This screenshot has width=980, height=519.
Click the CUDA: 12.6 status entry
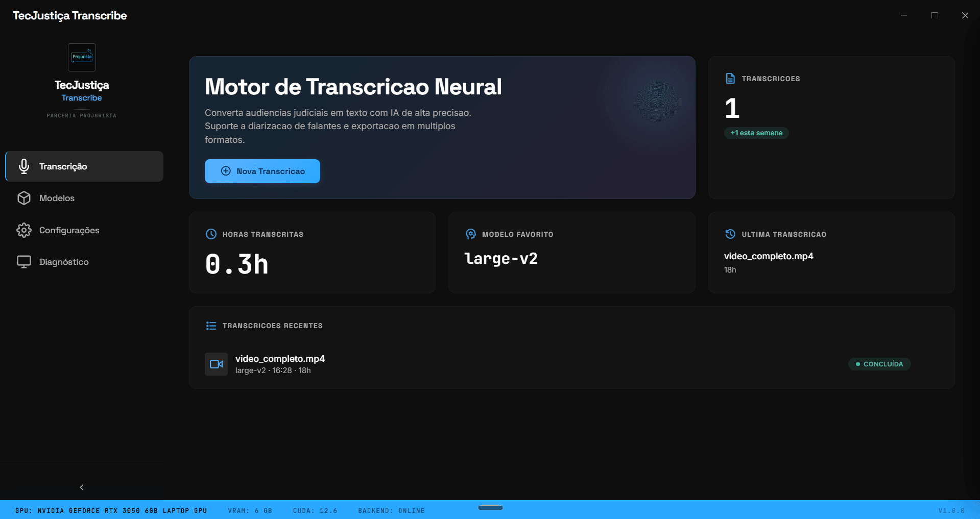pos(315,510)
